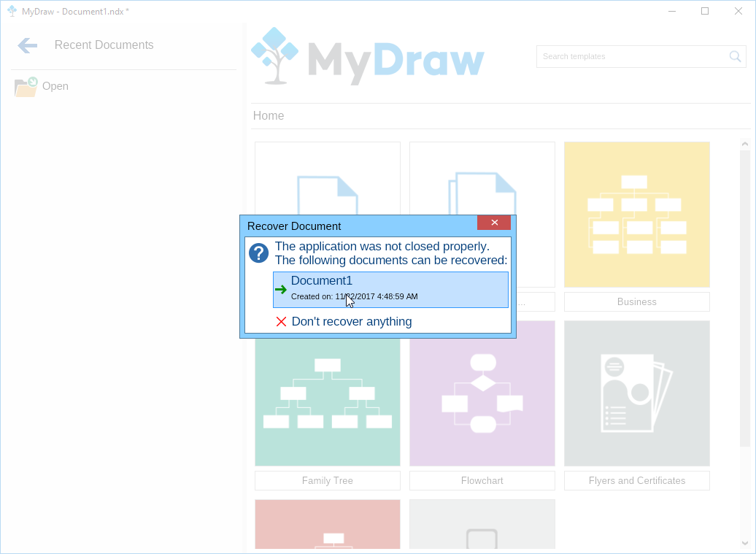Click the Flowchart label
This screenshot has height=554, width=756.
click(x=482, y=481)
